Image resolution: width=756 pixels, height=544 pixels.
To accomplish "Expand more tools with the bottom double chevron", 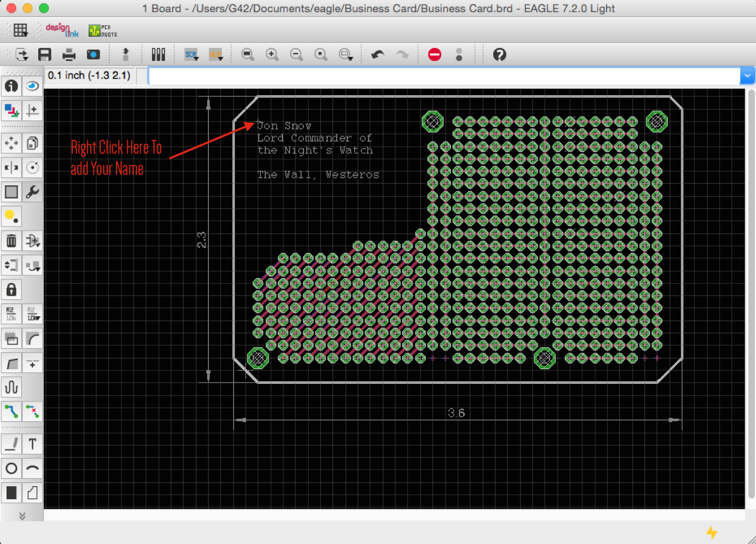I will 22,515.
